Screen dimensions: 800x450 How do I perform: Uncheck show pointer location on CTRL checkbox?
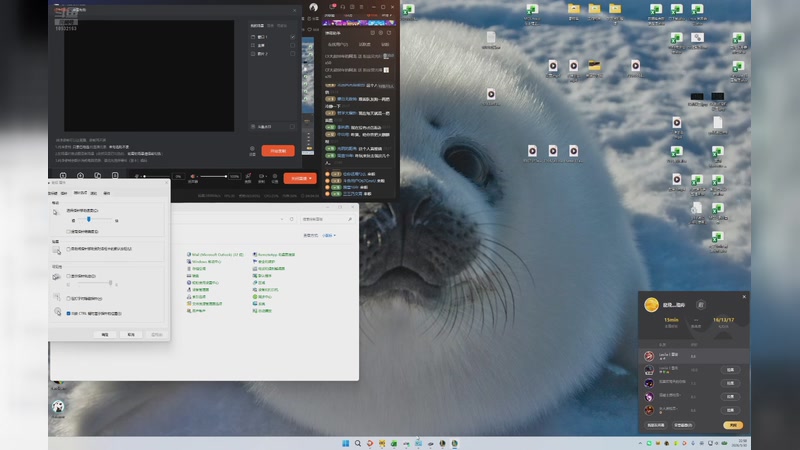click(68, 313)
